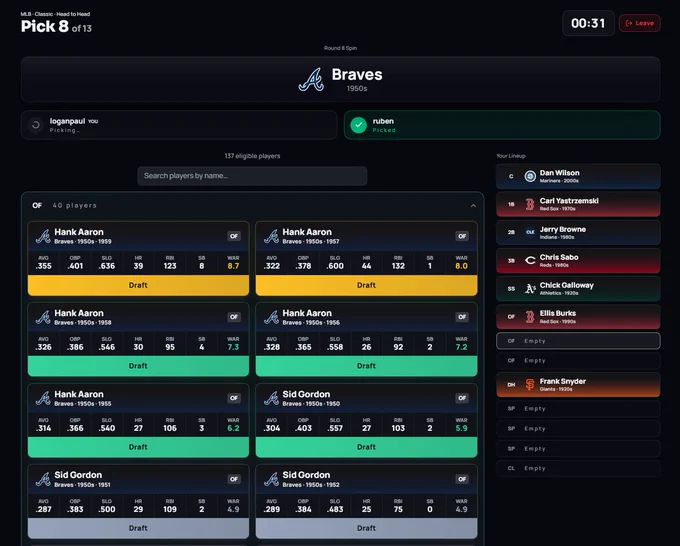The image size is (680, 546).
Task: Click the ruben picked status panel
Action: point(502,125)
